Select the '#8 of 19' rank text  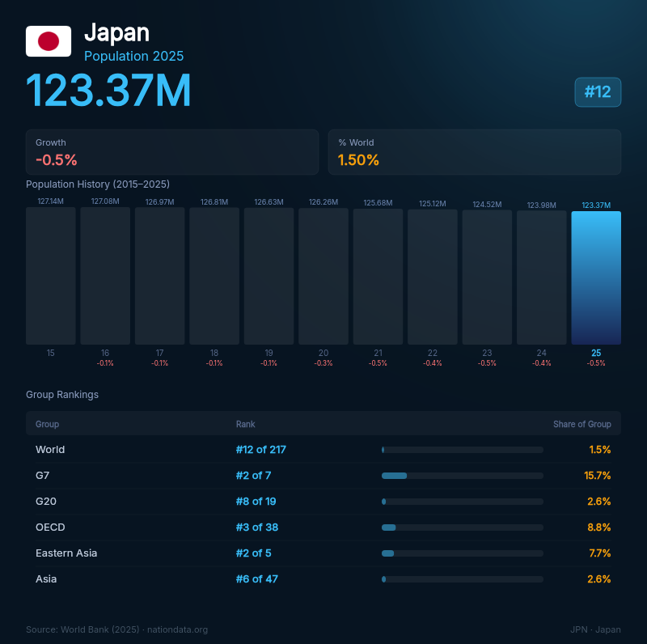click(256, 502)
